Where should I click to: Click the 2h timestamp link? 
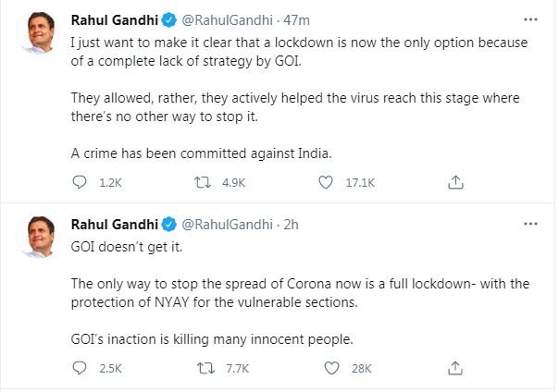[290, 225]
